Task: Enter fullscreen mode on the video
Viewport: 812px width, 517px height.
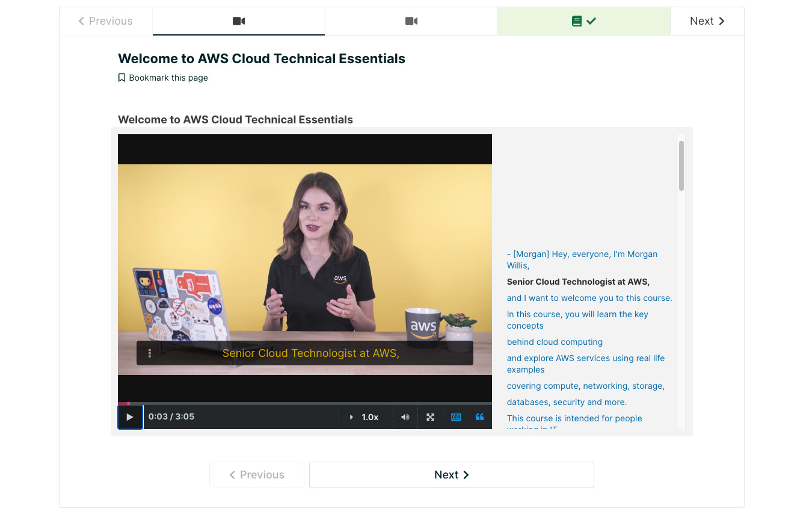Action: click(x=430, y=416)
